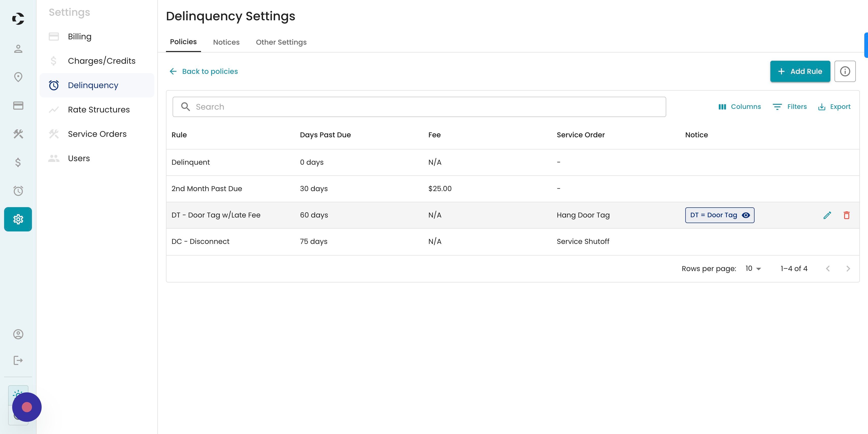Image resolution: width=868 pixels, height=434 pixels.
Task: Open the location pin icon in rail
Action: (x=18, y=77)
